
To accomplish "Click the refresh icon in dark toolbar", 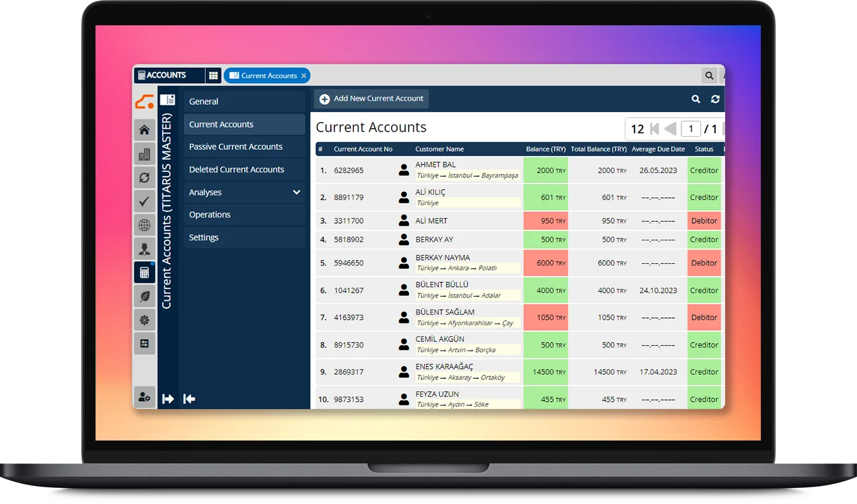I will tap(715, 99).
